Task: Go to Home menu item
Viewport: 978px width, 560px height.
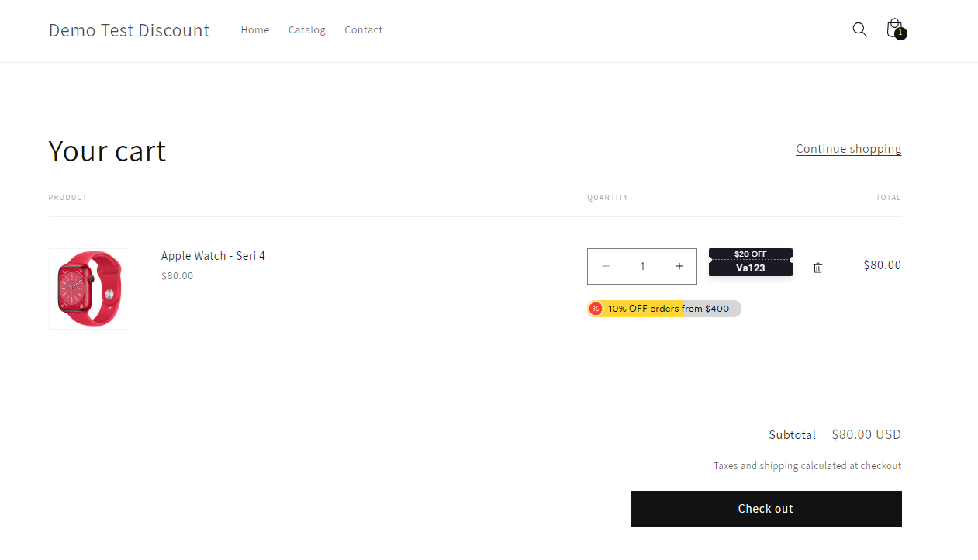Action: 255,29
